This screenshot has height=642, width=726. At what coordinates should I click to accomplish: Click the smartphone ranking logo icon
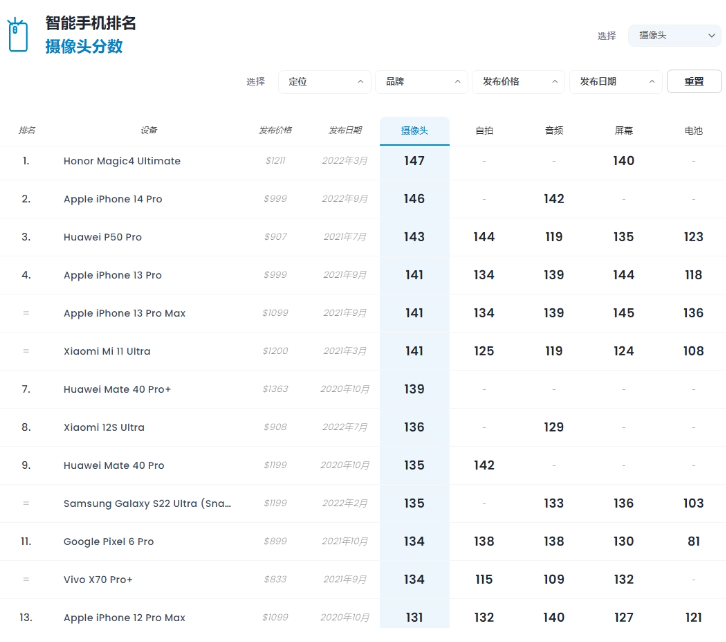tap(18, 35)
